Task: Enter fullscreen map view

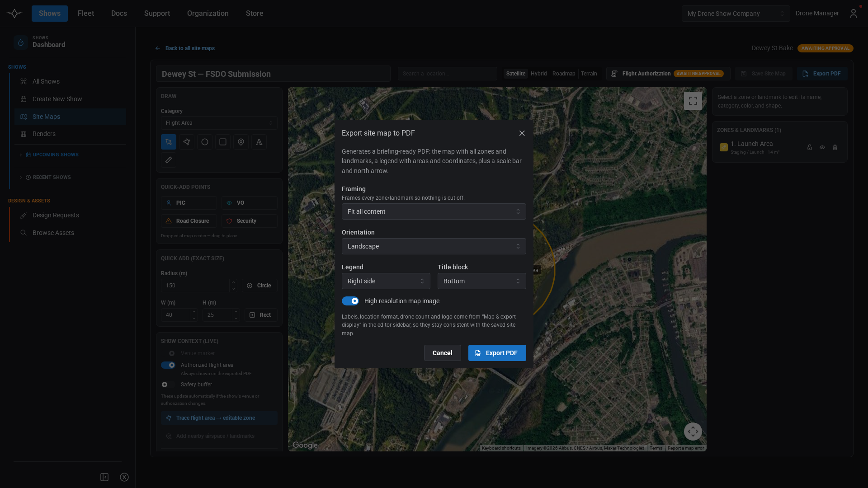Action: coord(693,101)
